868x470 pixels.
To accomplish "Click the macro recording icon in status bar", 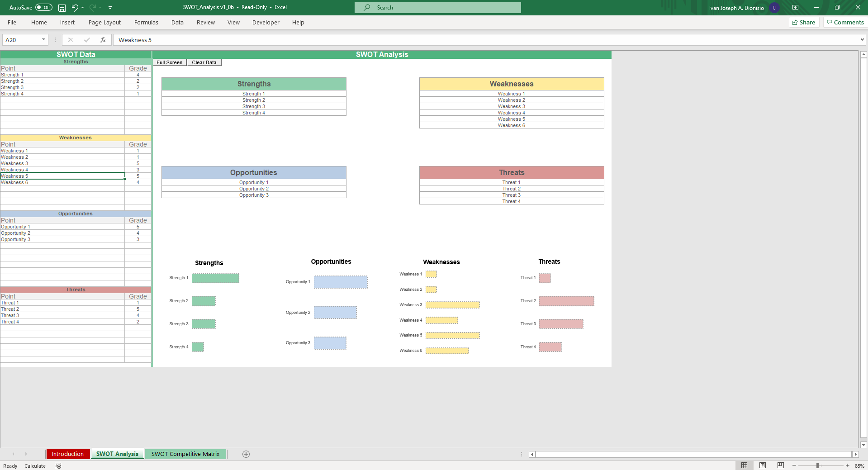I will point(58,466).
